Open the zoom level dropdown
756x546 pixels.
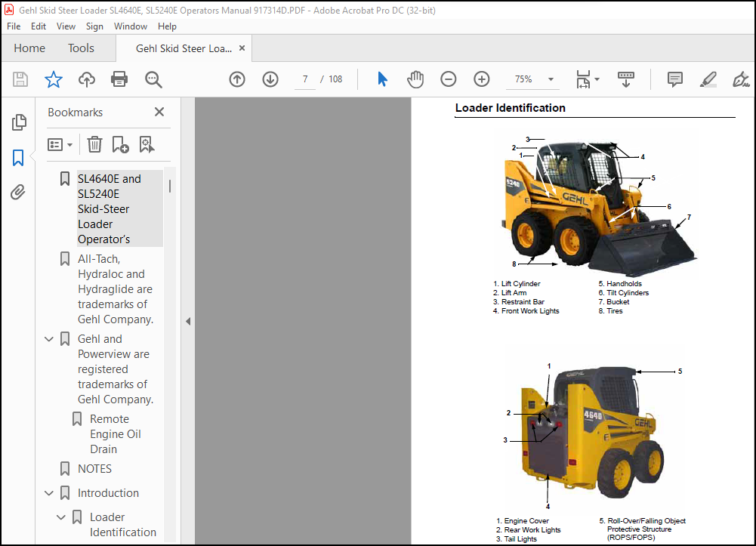point(551,79)
